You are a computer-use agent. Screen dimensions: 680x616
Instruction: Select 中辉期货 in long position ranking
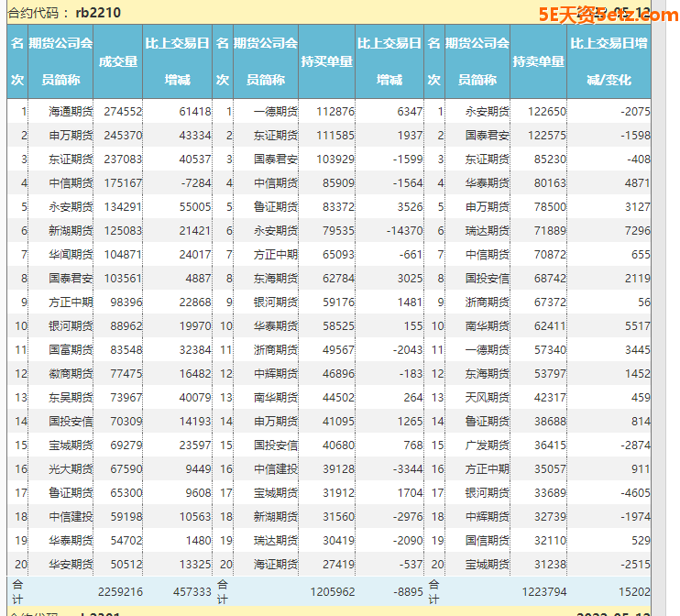(x=276, y=374)
